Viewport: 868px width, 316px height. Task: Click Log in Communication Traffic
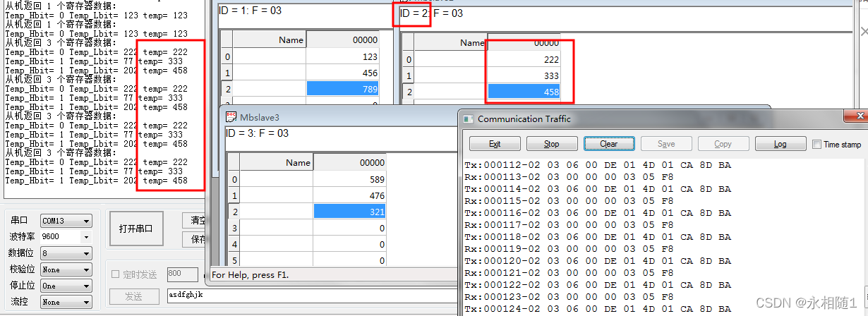(x=780, y=144)
